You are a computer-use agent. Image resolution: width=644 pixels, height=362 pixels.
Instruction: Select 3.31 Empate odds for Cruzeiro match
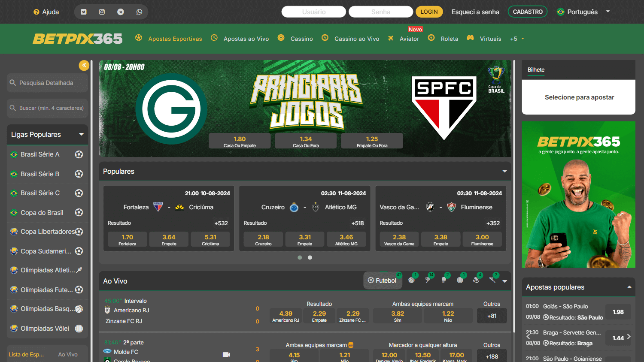tap(305, 239)
